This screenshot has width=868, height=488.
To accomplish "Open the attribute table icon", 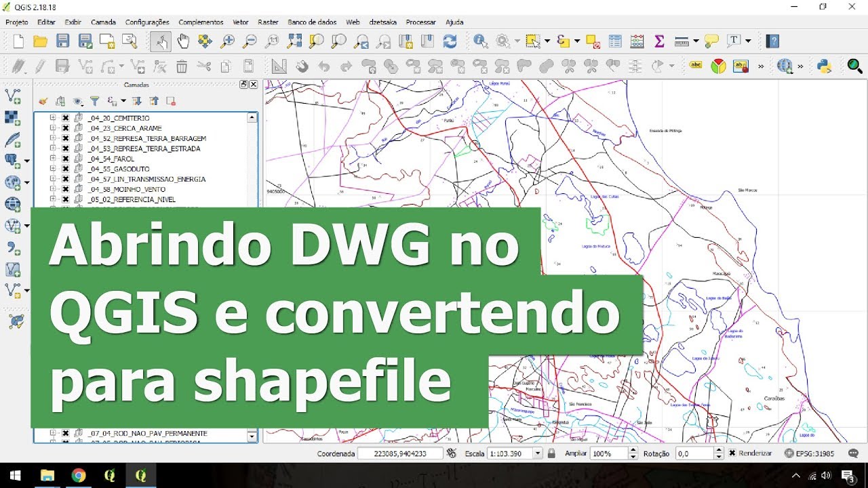I will pos(615,41).
